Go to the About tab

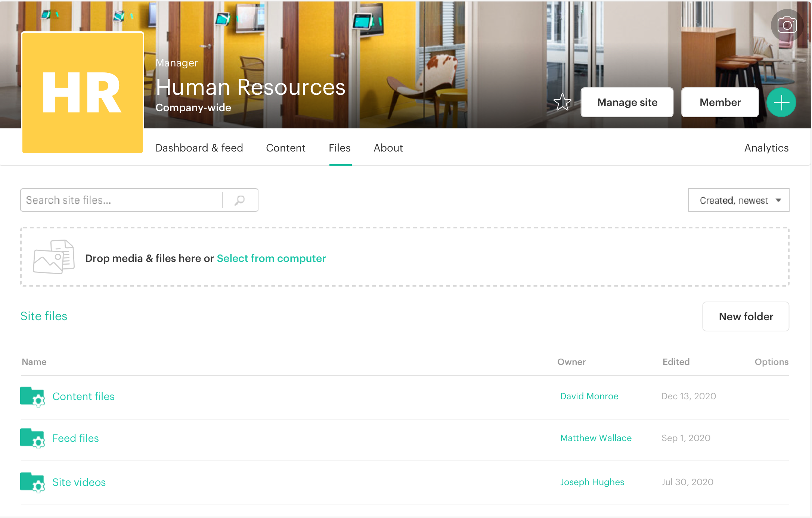388,148
